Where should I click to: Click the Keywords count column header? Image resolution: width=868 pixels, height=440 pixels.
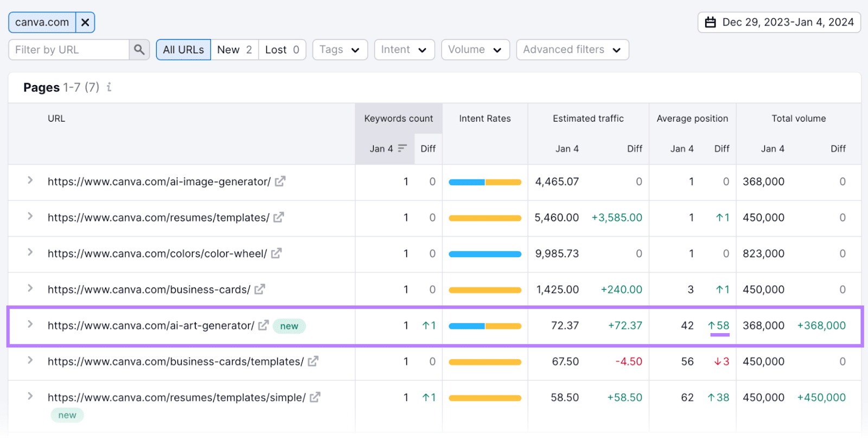click(x=399, y=118)
